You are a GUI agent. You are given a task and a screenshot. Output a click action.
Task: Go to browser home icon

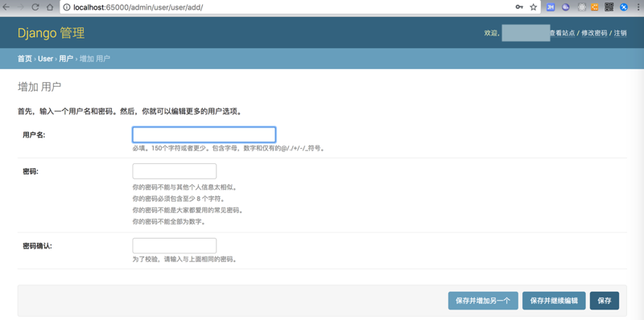tap(50, 7)
